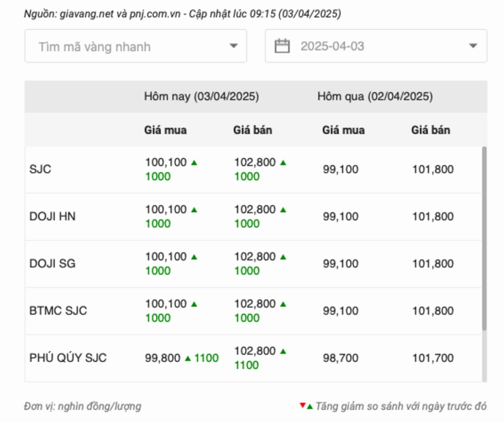Screen dimensions: 504x422
Task: Expand the date picker dropdown arrow
Action: point(473,46)
